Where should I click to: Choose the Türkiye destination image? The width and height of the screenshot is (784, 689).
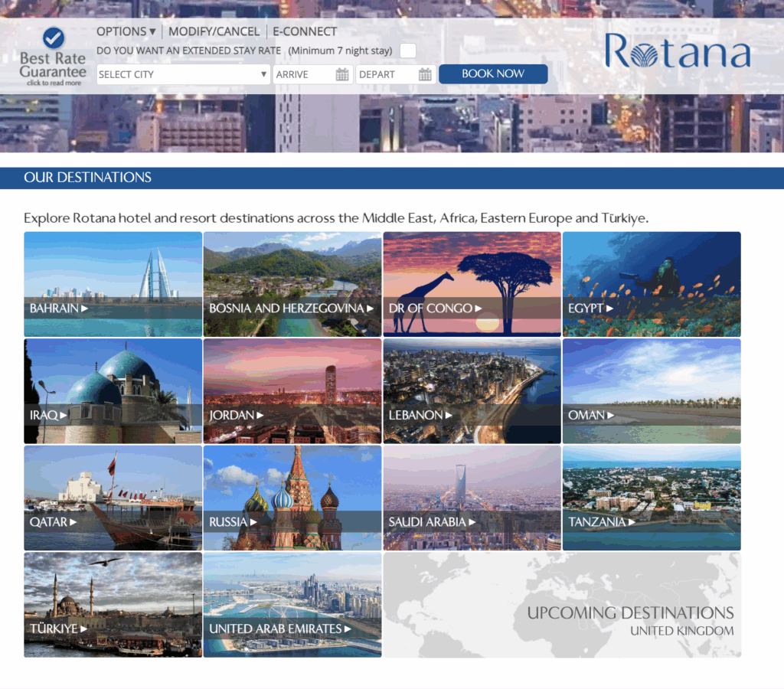coord(113,605)
